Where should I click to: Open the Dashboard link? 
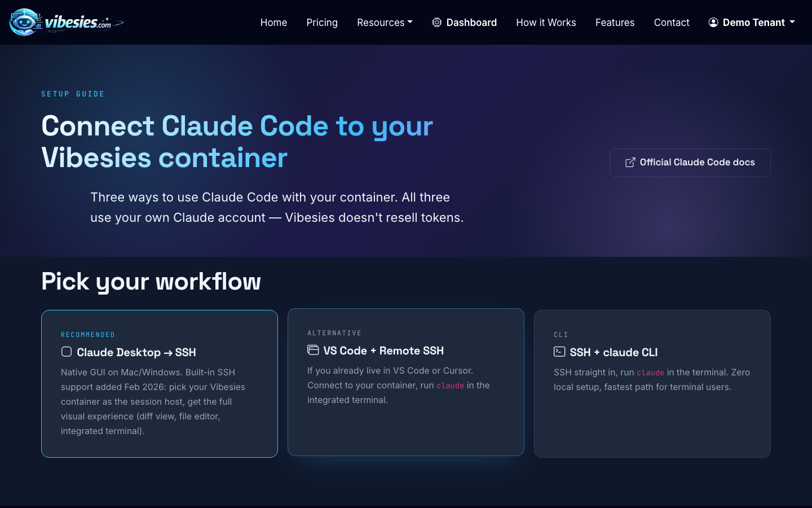(464, 23)
